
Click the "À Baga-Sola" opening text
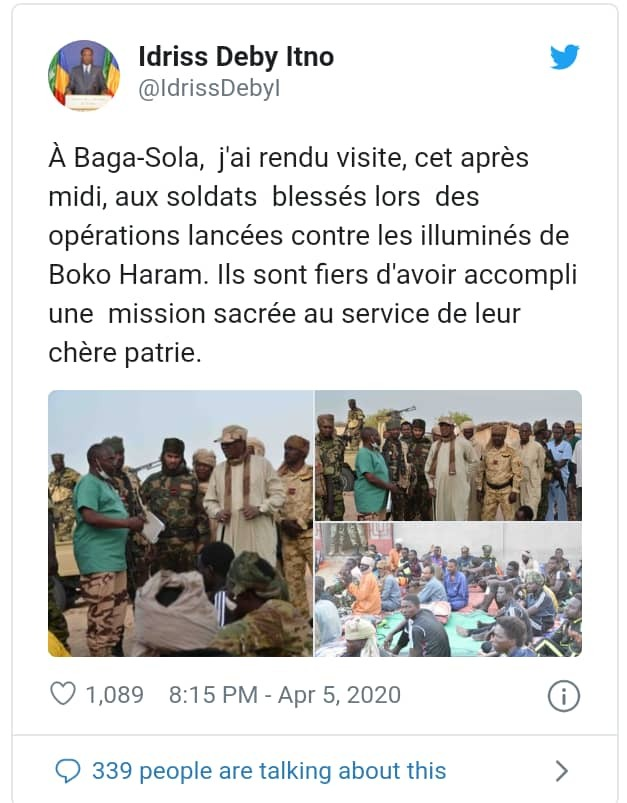(x=115, y=158)
